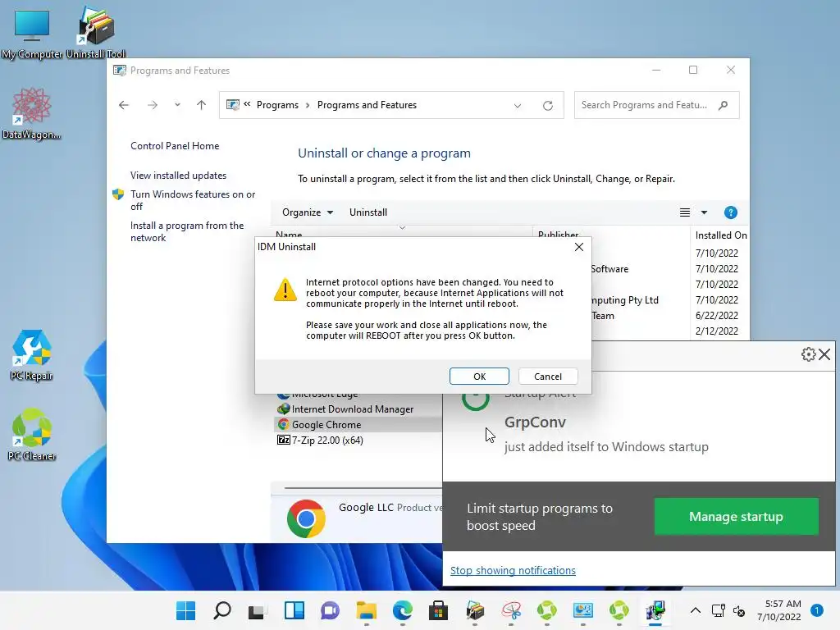This screenshot has height=630, width=840.
Task: Click the view options list icon
Action: (685, 212)
